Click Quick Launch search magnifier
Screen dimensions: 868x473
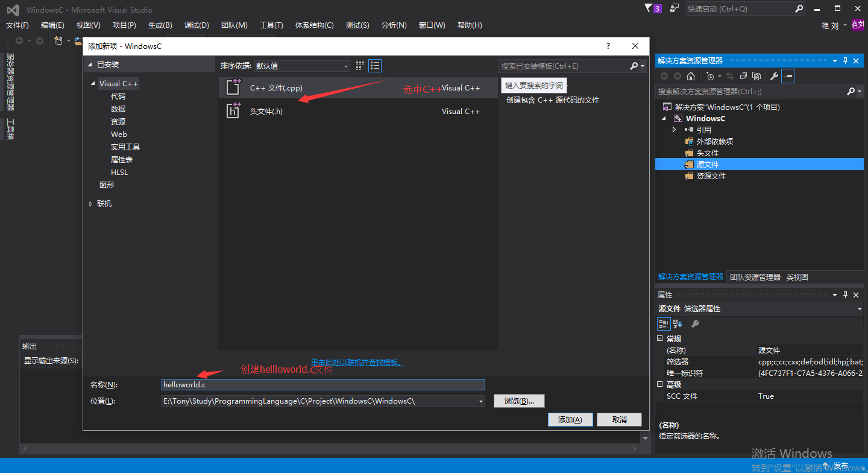point(799,8)
